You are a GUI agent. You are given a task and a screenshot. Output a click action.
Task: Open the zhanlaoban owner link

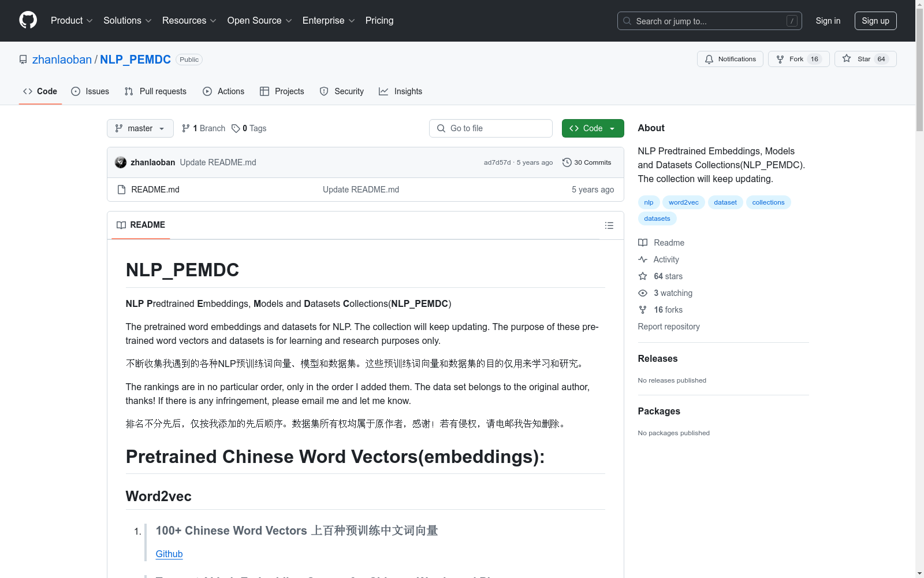62,60
